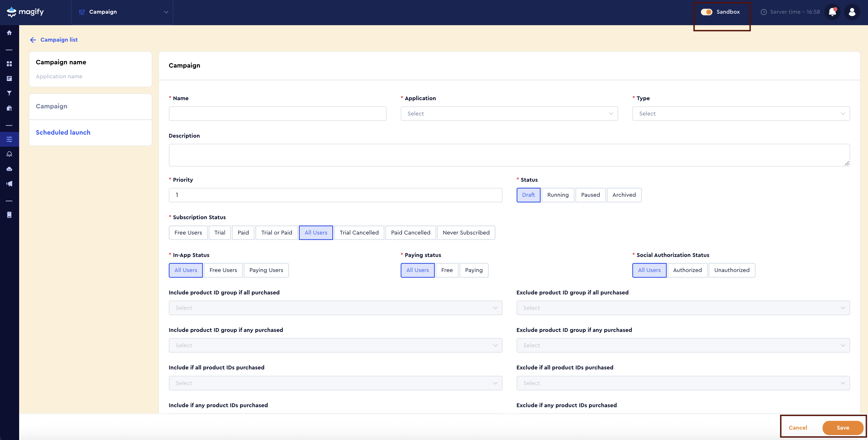Image resolution: width=868 pixels, height=440 pixels.
Task: Save the campaign
Action: [x=843, y=427]
